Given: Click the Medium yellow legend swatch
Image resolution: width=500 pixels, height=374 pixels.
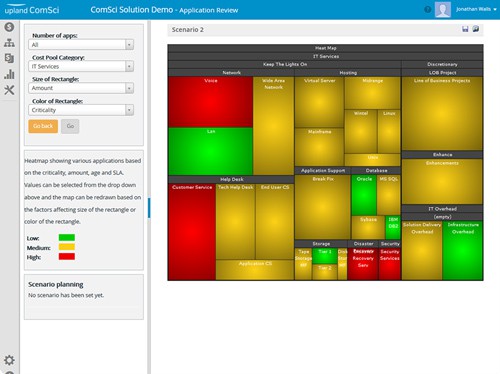Looking at the screenshot, I should 67,247.
